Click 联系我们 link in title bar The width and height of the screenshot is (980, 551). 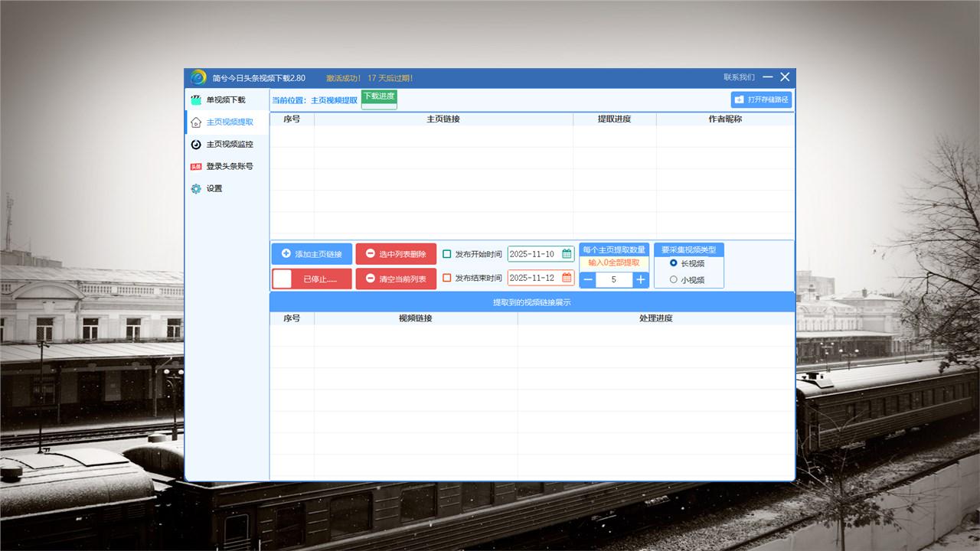[739, 77]
